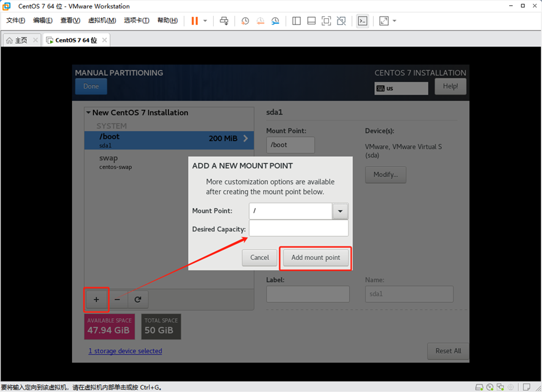Open the Mount Point dropdown arrow
The height and width of the screenshot is (392, 542).
(340, 211)
